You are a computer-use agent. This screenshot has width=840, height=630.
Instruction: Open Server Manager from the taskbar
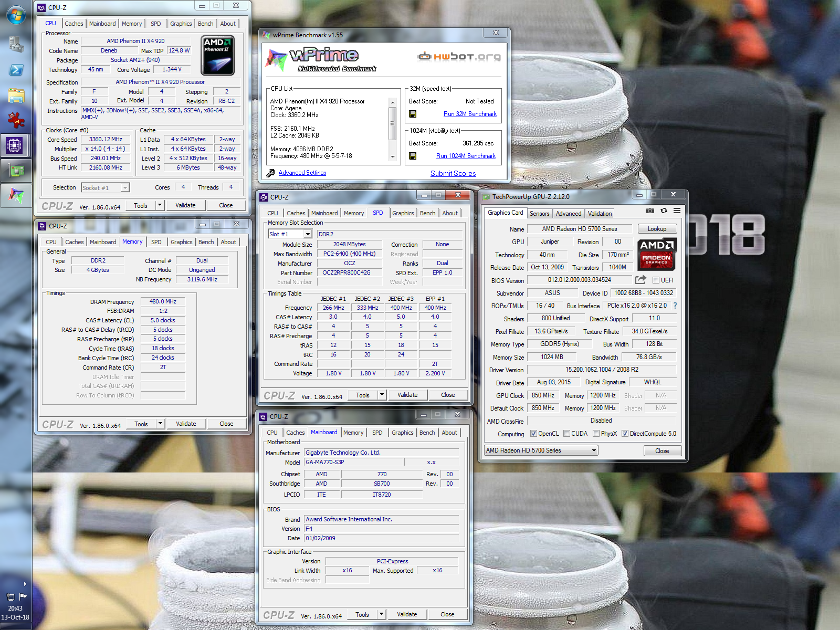16,45
